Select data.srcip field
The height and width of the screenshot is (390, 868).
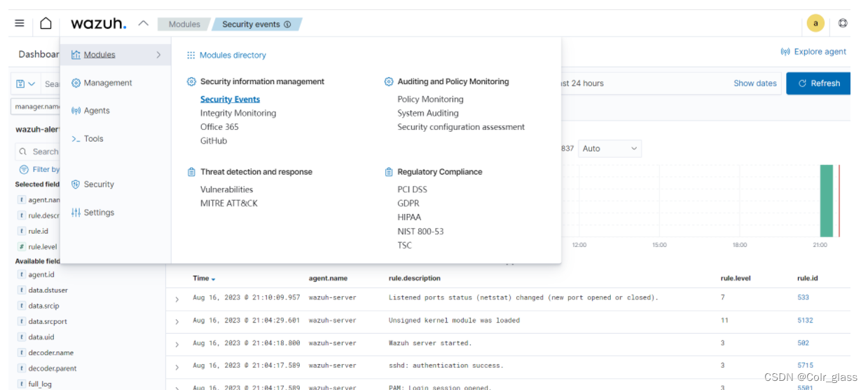[x=43, y=306]
